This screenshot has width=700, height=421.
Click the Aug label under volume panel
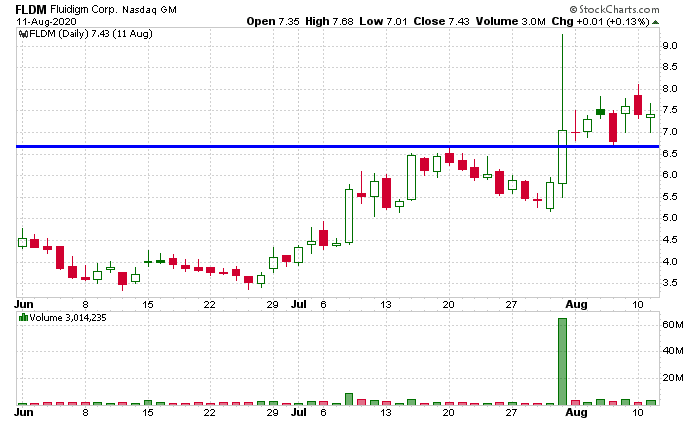[x=576, y=412]
